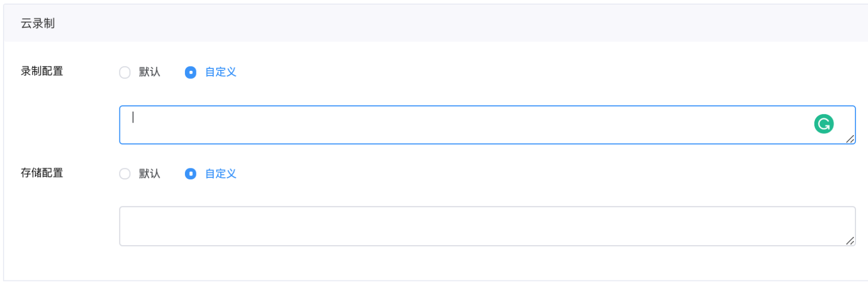Open the green Grammarly icon in textarea

tap(824, 124)
